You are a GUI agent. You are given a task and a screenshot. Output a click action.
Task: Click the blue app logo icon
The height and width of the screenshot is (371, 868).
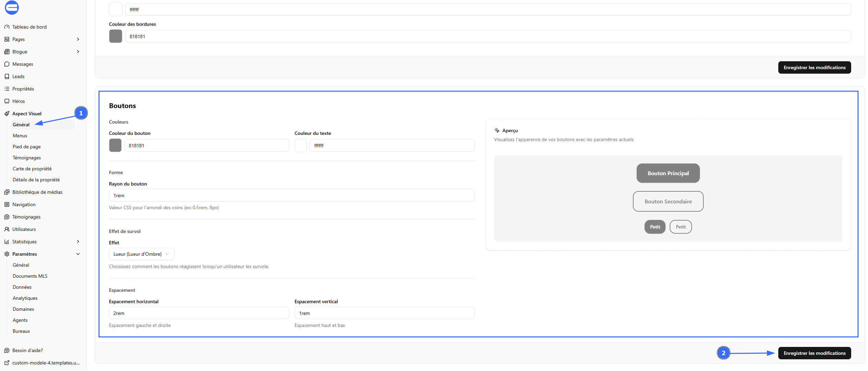[12, 8]
